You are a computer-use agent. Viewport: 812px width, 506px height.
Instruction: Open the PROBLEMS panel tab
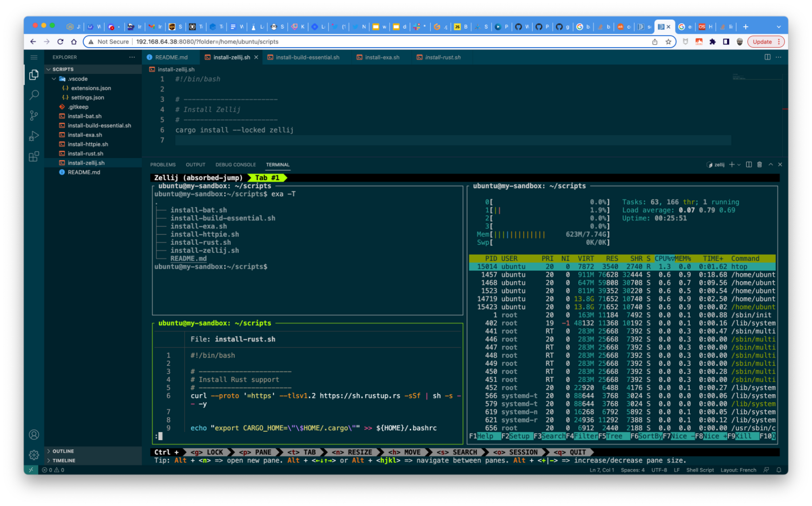coord(163,164)
